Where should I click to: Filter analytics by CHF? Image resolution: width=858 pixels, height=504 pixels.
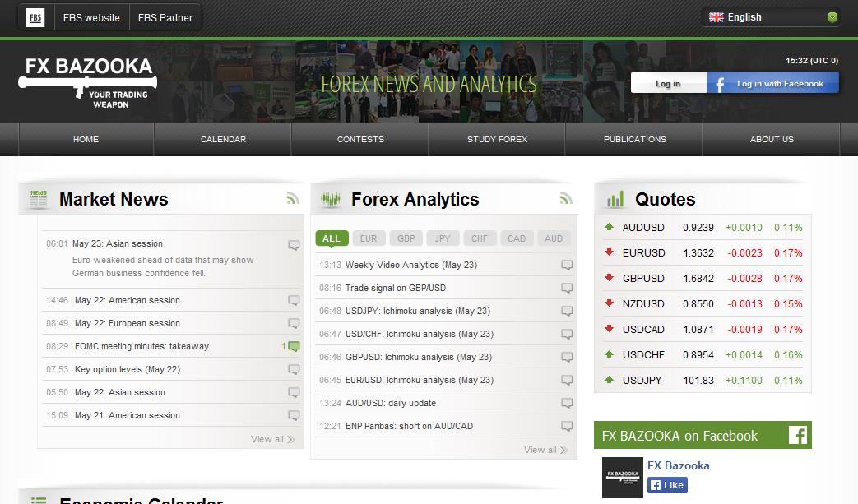pos(480,238)
